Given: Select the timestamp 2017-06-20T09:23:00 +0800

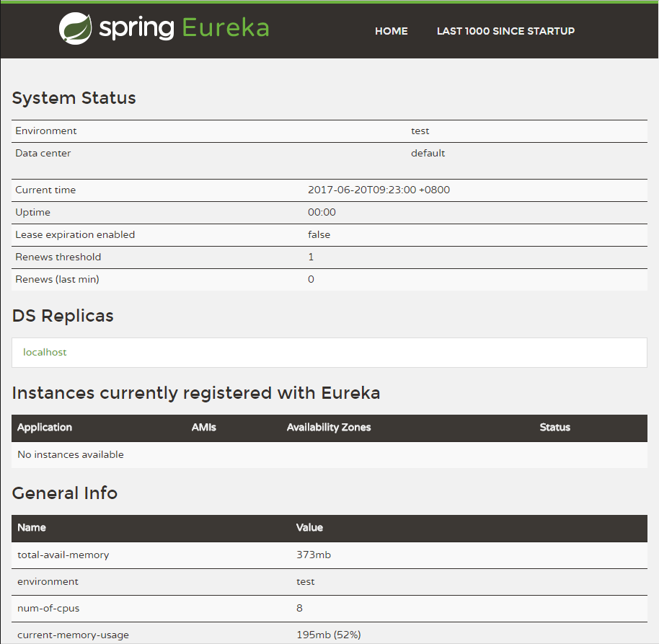Looking at the screenshot, I should point(379,190).
